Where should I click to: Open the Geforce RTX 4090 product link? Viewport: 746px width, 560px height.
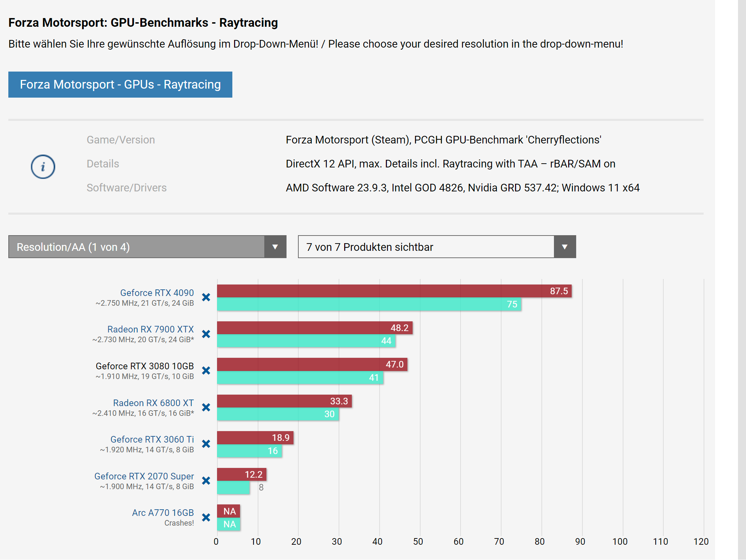point(157,293)
